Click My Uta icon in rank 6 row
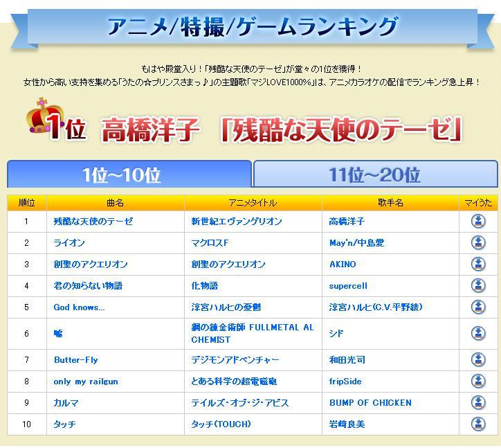Screen dimensions: 501x448 click(x=477, y=334)
